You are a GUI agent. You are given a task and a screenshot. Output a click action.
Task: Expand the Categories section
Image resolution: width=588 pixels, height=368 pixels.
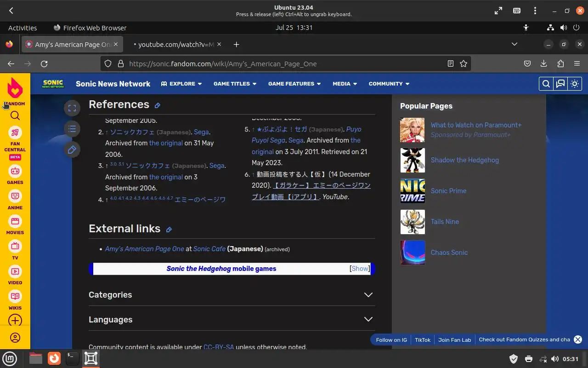click(232, 295)
